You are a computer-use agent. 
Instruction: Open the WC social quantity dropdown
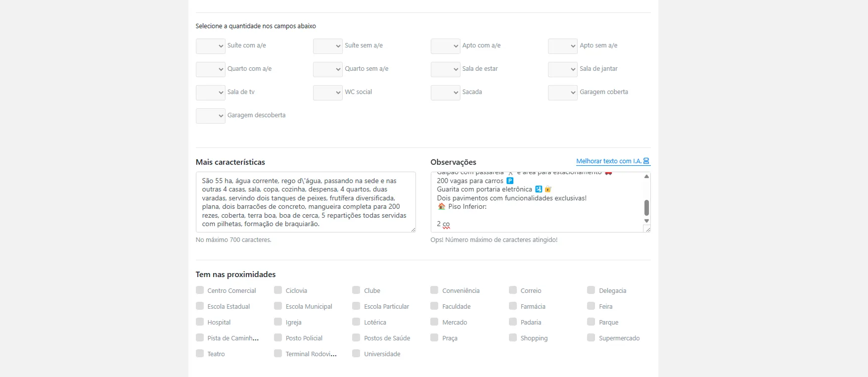pos(328,93)
